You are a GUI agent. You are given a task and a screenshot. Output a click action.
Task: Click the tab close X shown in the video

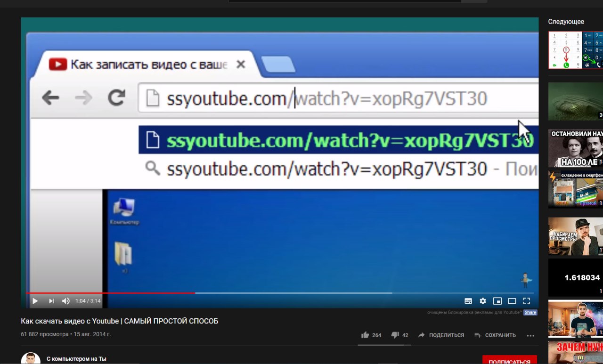click(241, 64)
